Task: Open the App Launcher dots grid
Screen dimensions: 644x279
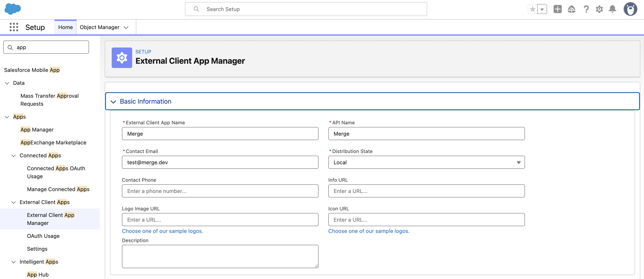Action: [x=14, y=27]
